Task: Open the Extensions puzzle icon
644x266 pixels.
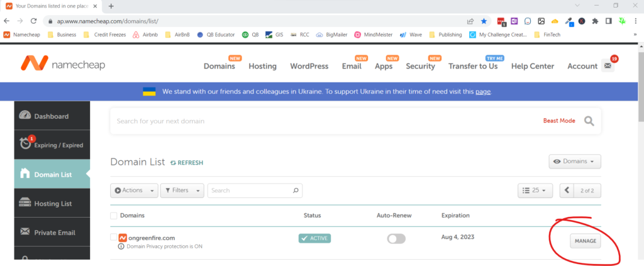Action: (x=595, y=21)
